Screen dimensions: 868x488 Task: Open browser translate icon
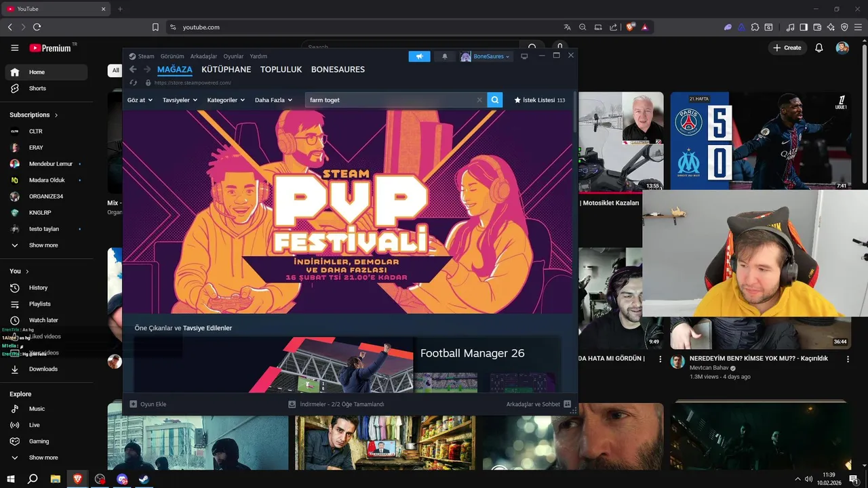coord(568,27)
